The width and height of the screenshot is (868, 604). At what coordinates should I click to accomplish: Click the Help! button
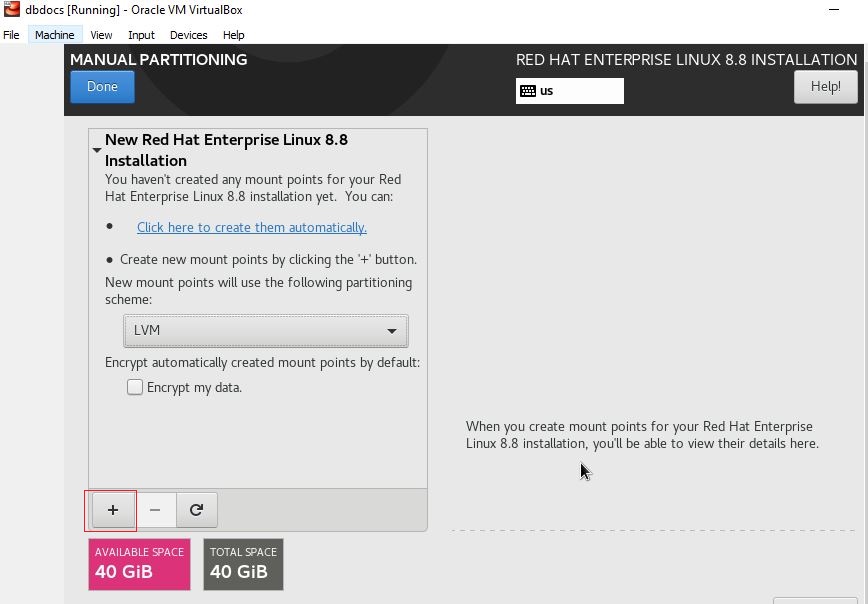pos(825,87)
